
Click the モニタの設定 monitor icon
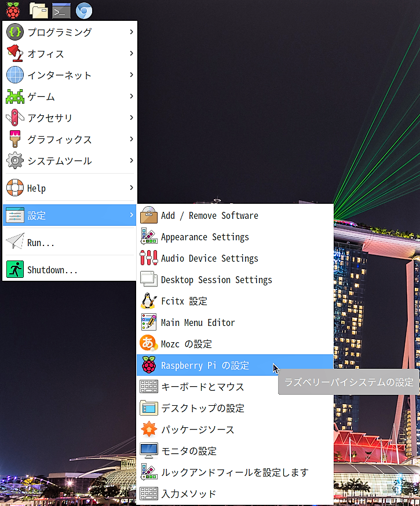(x=149, y=450)
